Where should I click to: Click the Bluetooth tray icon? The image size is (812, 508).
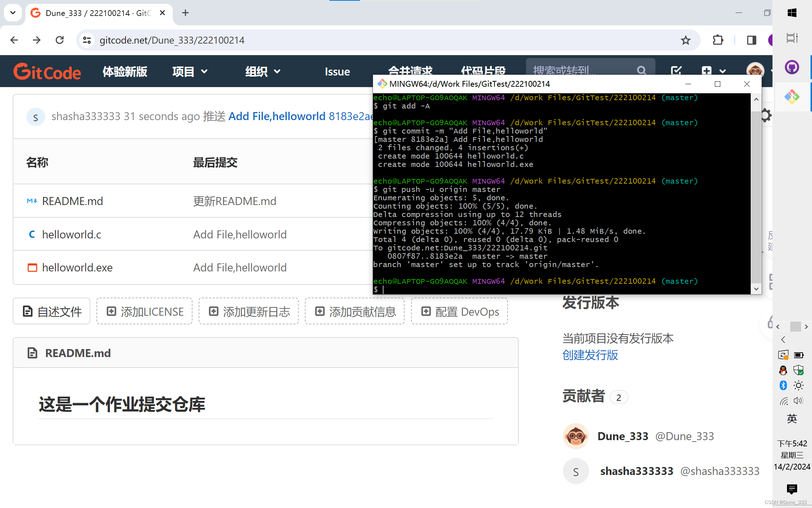pyautogui.click(x=783, y=385)
